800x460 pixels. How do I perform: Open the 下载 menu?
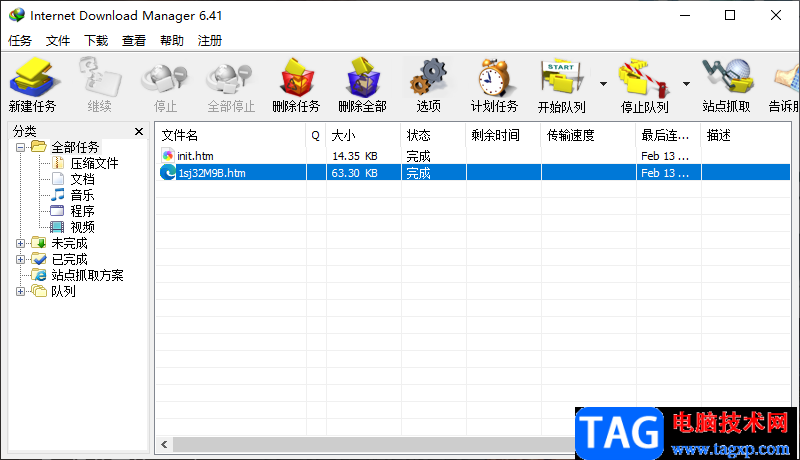(96, 40)
